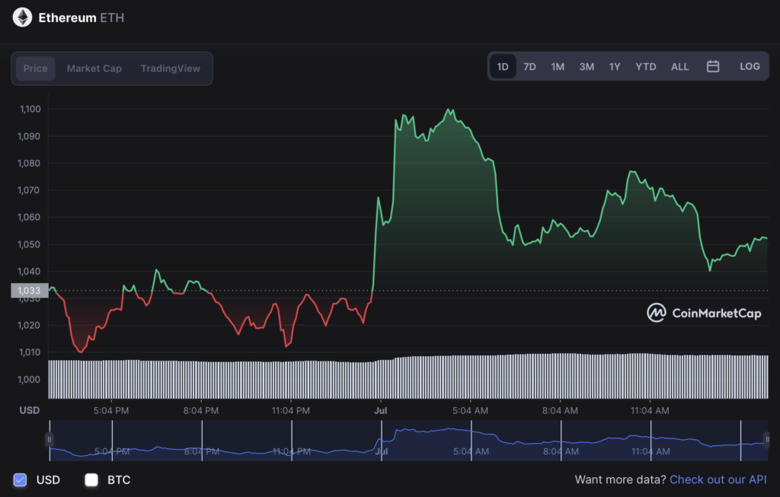Select the 1D time range

(503, 67)
